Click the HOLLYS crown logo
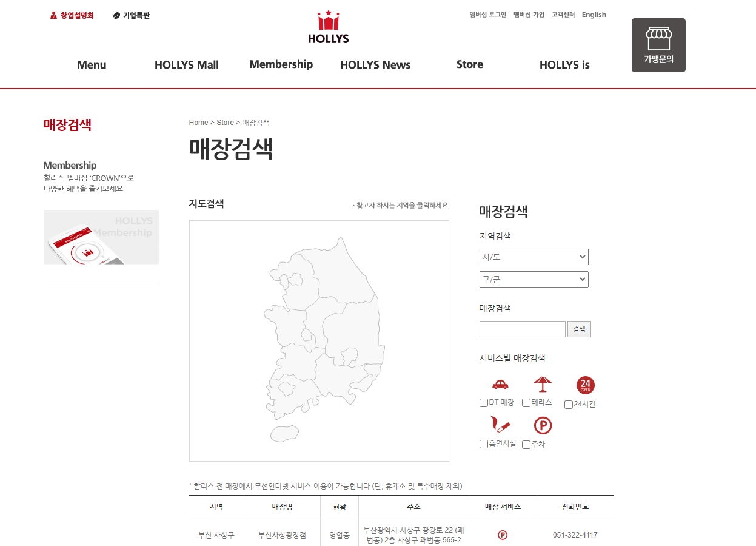This screenshot has width=756, height=546. coord(329,27)
